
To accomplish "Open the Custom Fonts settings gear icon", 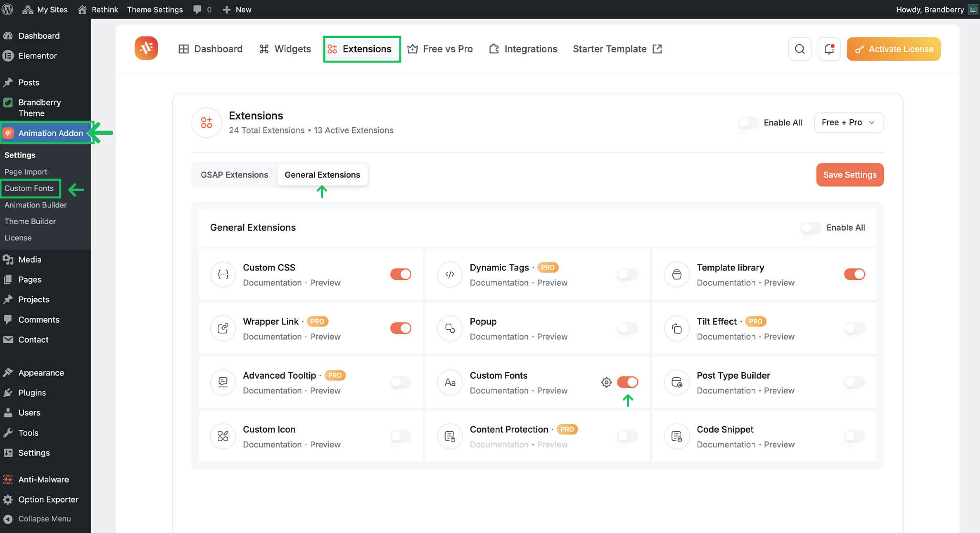I will [606, 382].
